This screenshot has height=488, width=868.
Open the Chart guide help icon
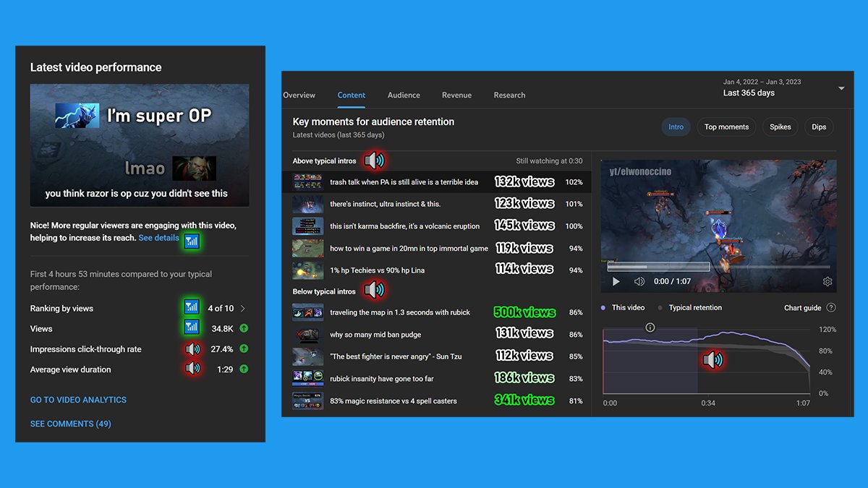[831, 307]
